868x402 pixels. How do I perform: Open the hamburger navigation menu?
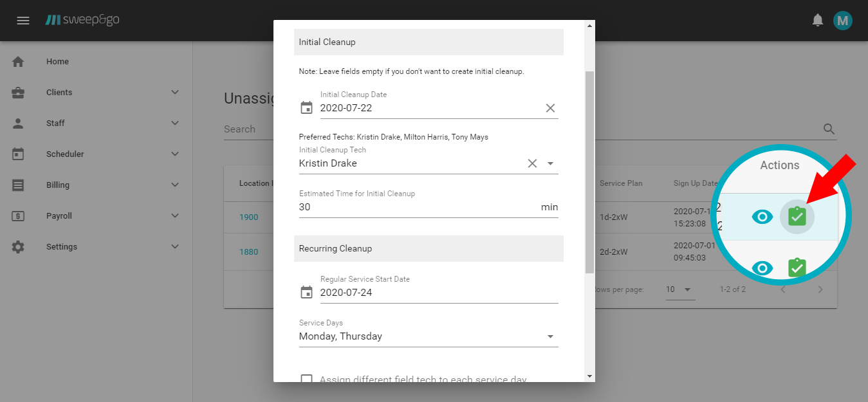coord(23,20)
